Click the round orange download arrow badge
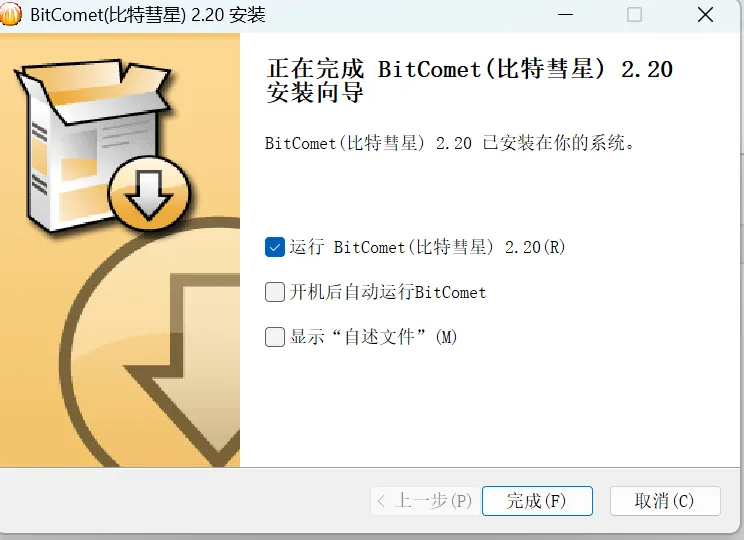 (149, 194)
